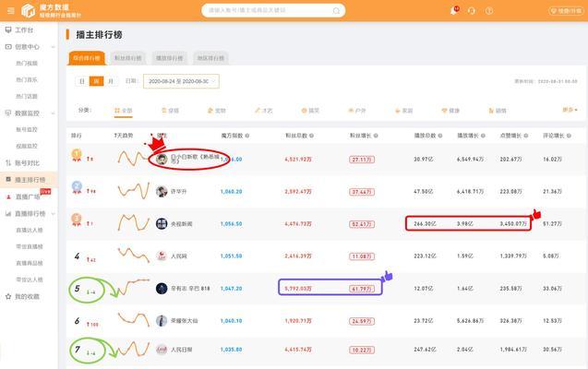Viewport: 588px width, 369px height.
Task: Click the 直播广场 icon in sidebar
Action: (8, 196)
